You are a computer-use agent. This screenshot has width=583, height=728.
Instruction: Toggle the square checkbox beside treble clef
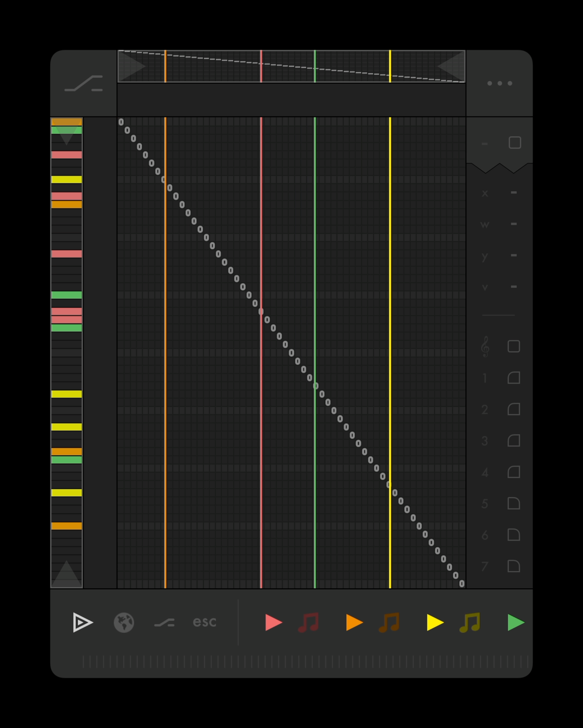point(514,346)
